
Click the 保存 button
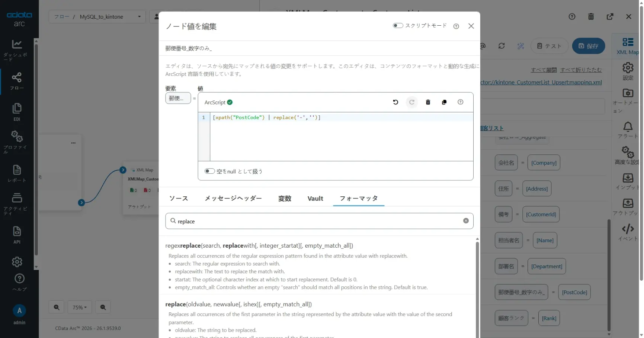588,46
